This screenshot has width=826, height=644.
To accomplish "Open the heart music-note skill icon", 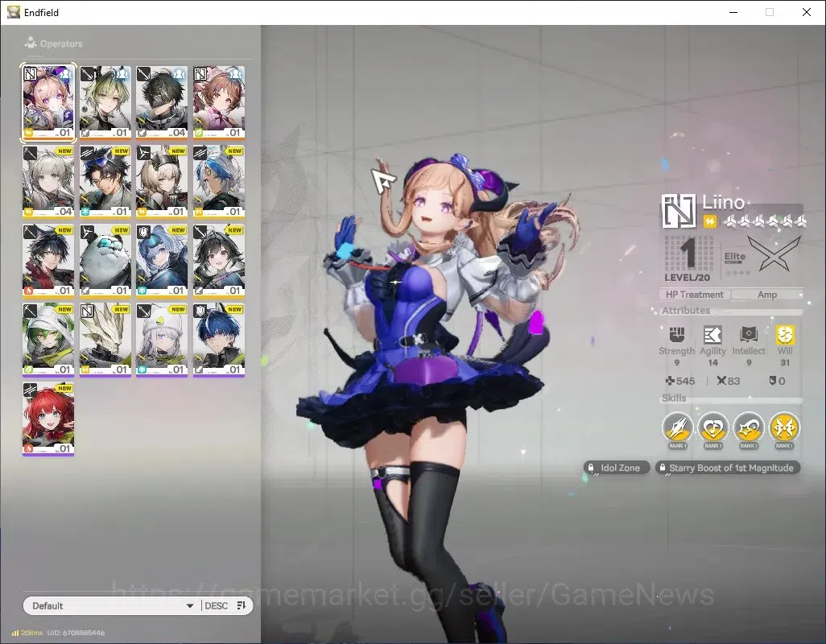I will [x=713, y=427].
